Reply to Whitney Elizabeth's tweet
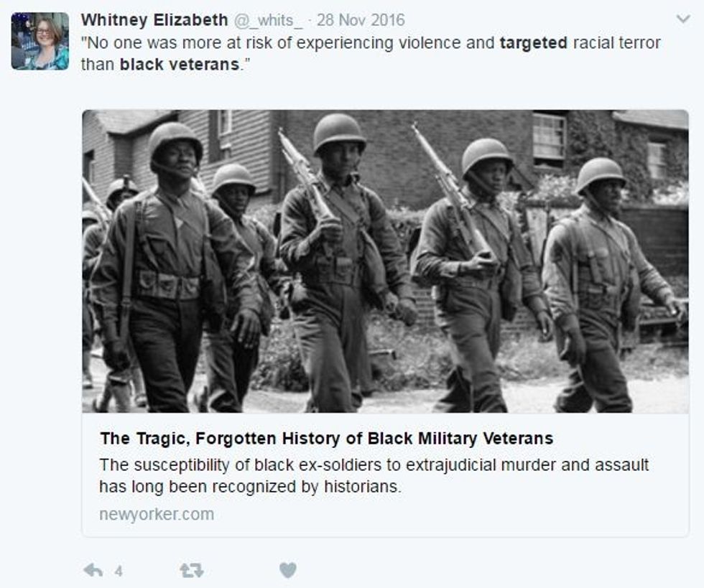704x588 pixels. click(x=93, y=571)
